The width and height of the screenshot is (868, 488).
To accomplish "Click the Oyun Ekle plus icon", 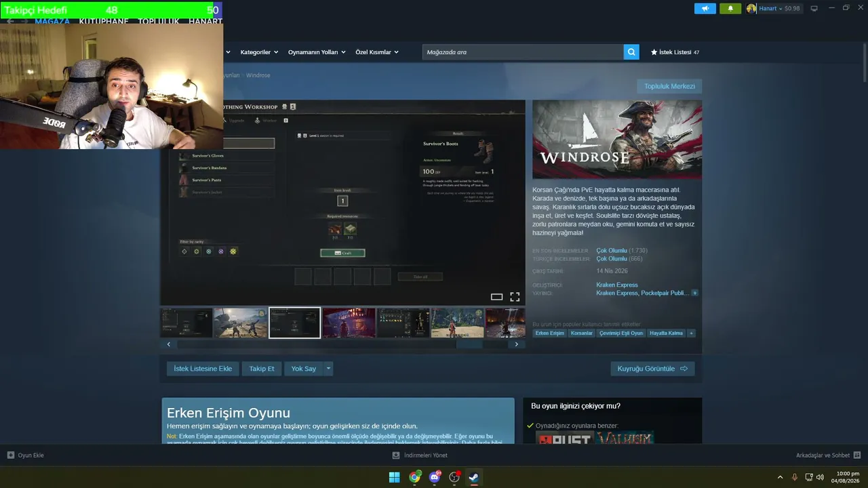I will (10, 455).
